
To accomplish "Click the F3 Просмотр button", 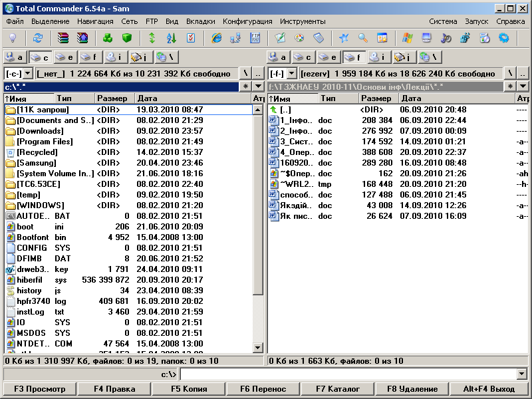I will coord(39,389).
